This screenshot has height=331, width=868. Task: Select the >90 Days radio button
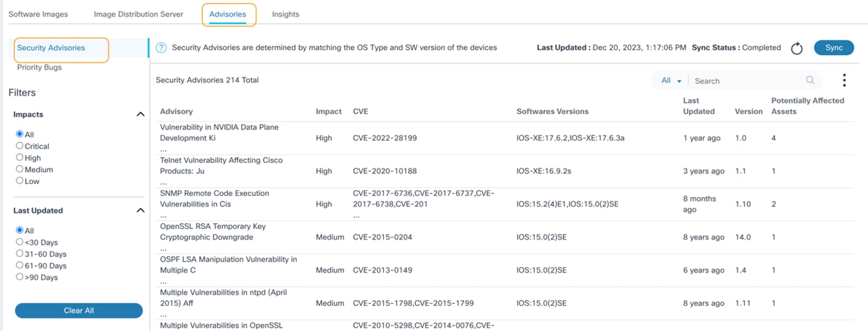[x=20, y=277]
